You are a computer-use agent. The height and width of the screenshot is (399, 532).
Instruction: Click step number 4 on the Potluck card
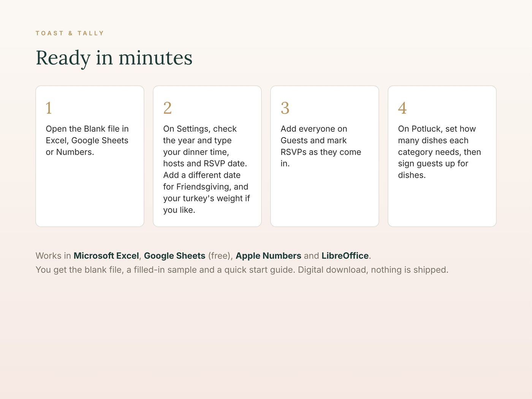tap(402, 108)
